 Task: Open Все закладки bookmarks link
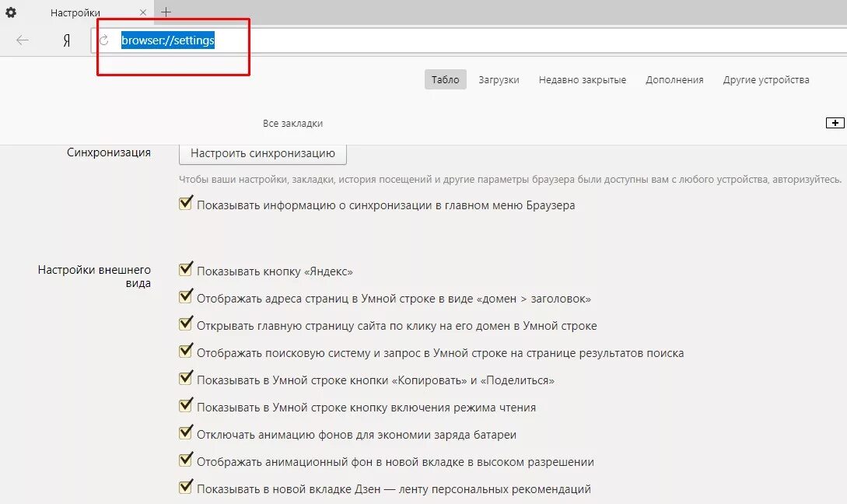(292, 123)
